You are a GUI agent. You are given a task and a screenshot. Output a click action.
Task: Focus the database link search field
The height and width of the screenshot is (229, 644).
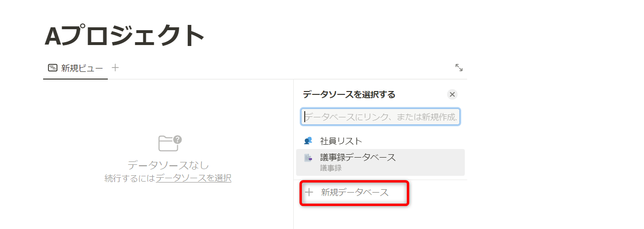point(381,116)
